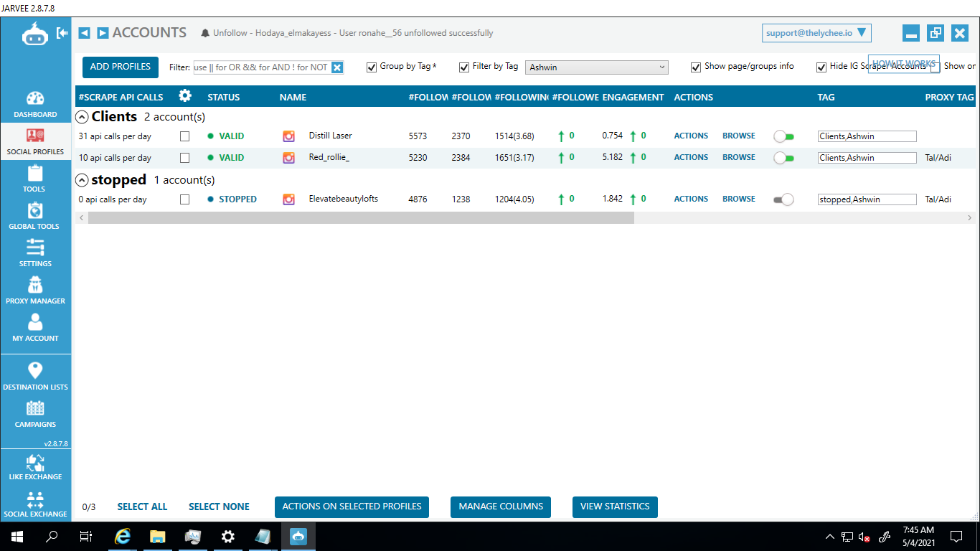Click the notification bell icon
Viewport: 980px width, 551px height.
coord(205,33)
